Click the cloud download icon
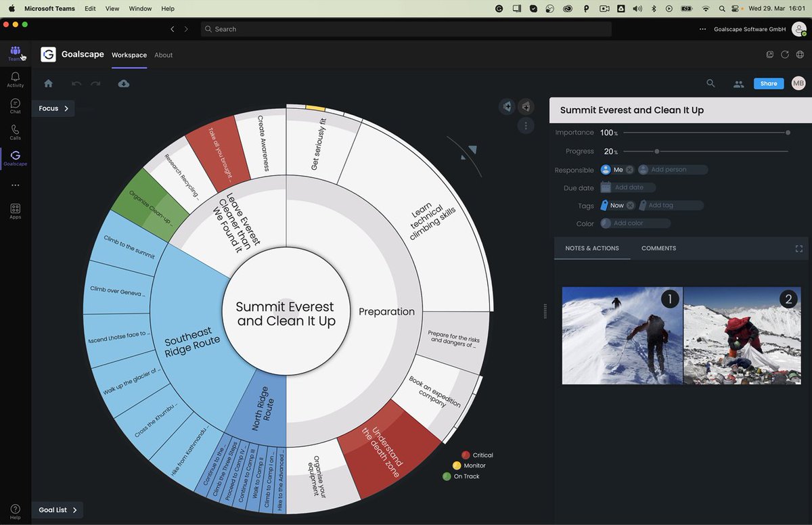 (124, 83)
